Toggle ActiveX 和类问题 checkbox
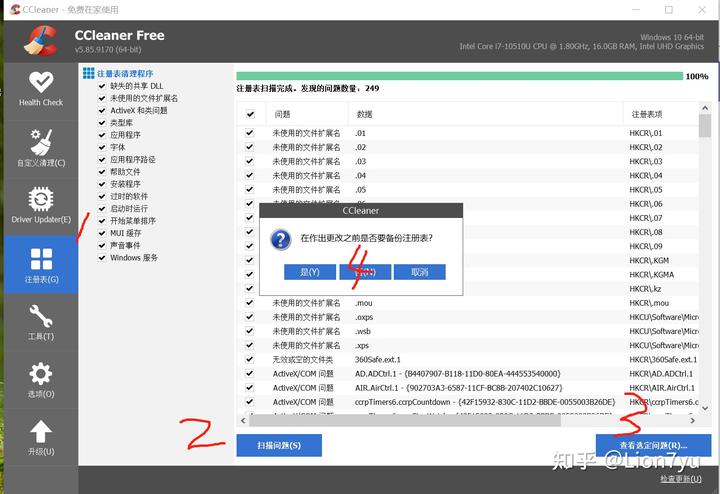720x494 pixels. (102, 110)
